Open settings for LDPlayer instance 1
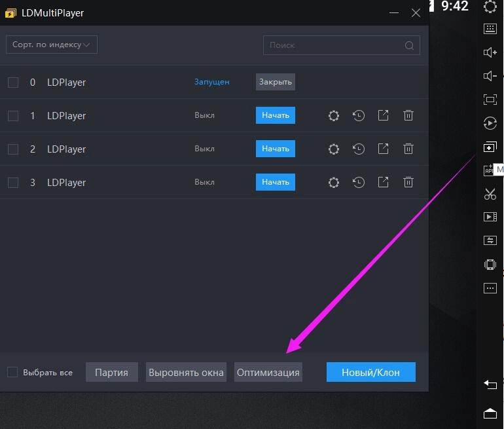The height and width of the screenshot is (429, 504). [334, 115]
